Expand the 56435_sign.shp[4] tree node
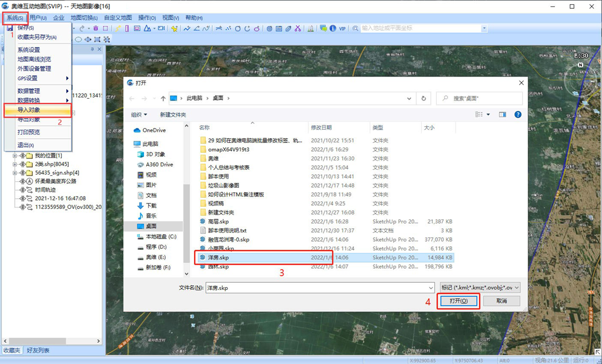 [x=15, y=173]
